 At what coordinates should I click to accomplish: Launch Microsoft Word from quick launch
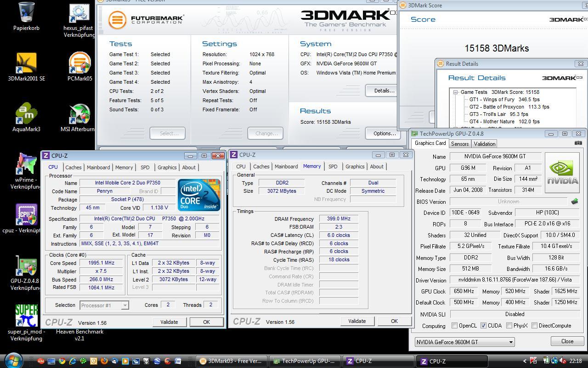178,361
